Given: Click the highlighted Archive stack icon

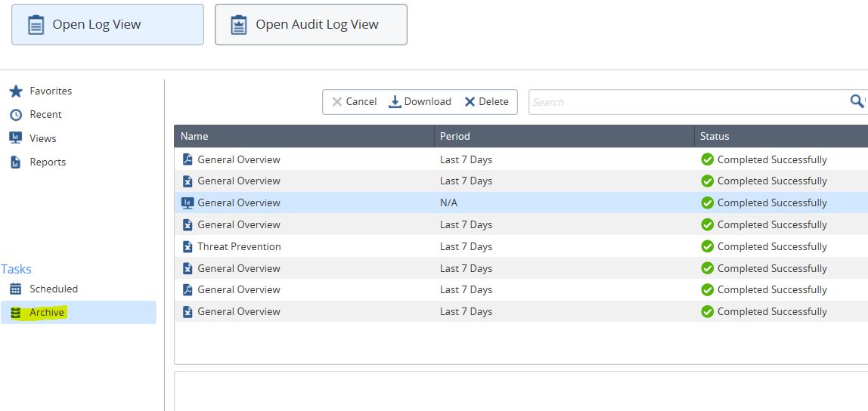Looking at the screenshot, I should pos(15,313).
